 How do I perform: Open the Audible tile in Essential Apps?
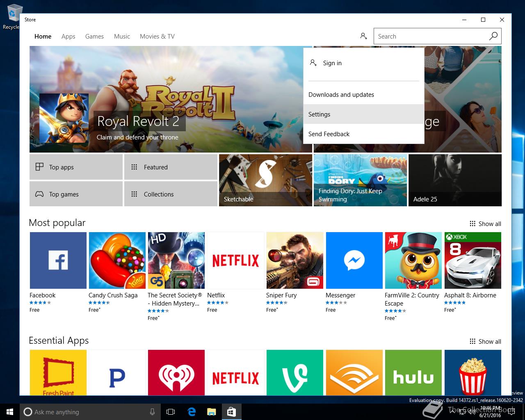(354, 372)
